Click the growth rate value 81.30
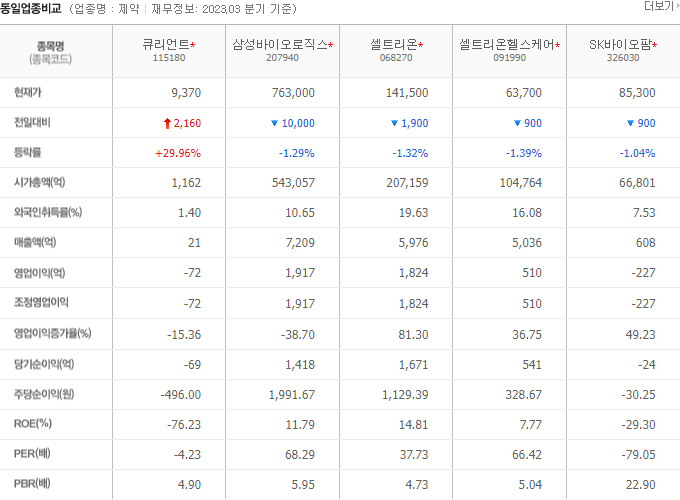 413,335
